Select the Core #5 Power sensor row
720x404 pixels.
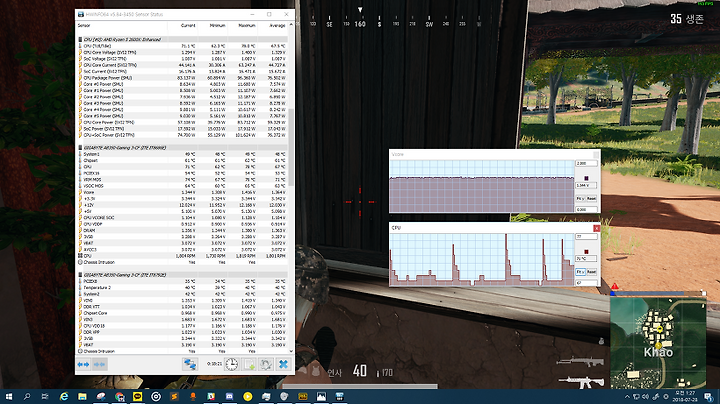pyautogui.click(x=182, y=116)
